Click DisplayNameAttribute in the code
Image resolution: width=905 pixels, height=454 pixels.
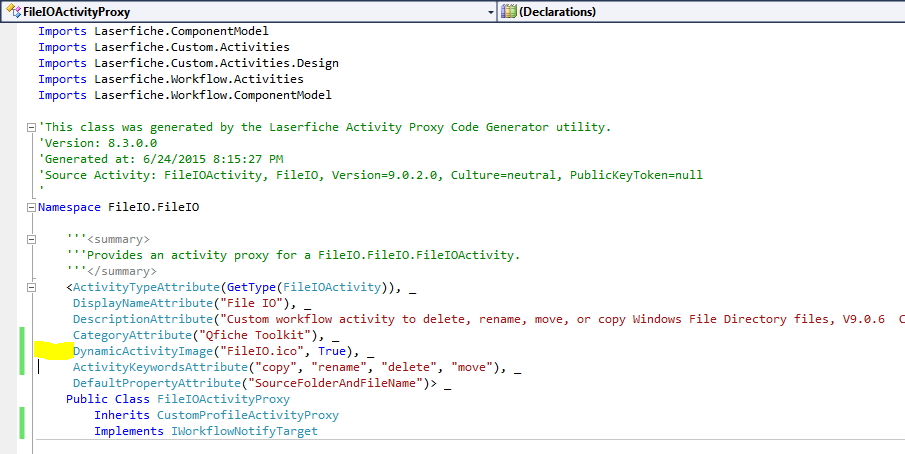coord(143,303)
